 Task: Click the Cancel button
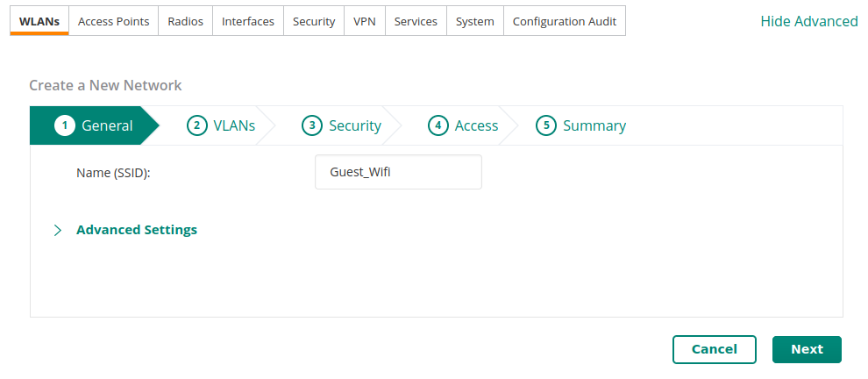(714, 350)
